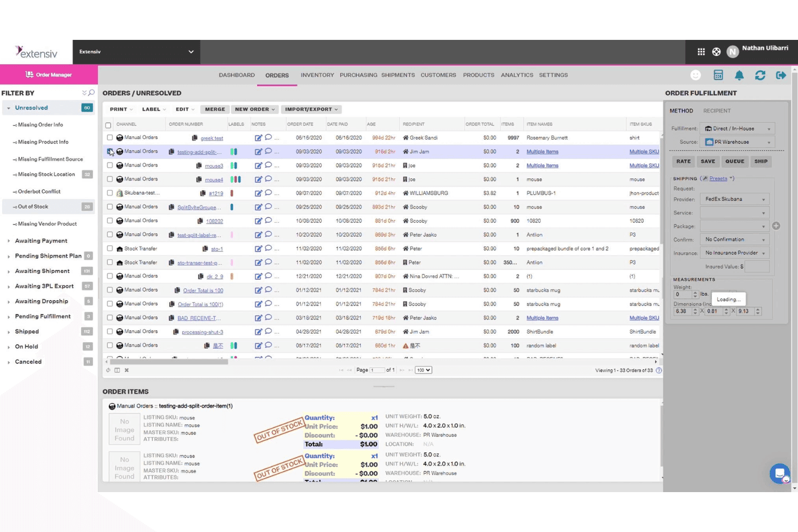Click the RATE button
Image resolution: width=798 pixels, height=532 pixels.
683,161
